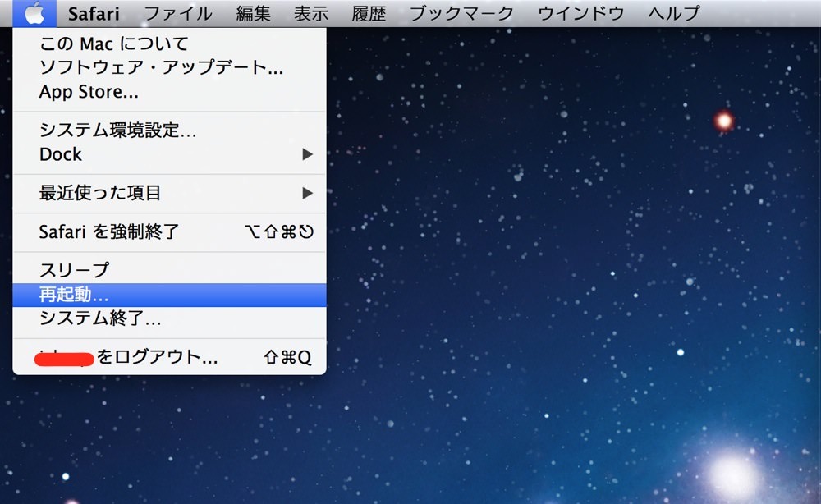Choose システム終了… to shut down
Viewport: 821px width, 504px height.
point(169,318)
